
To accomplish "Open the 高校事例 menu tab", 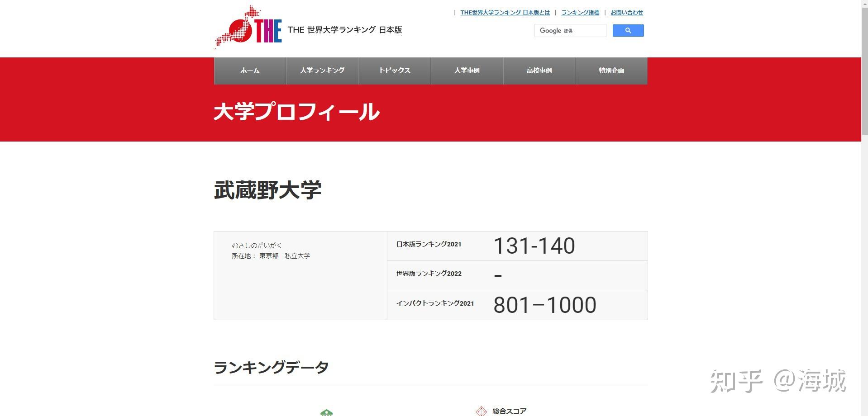I will click(x=539, y=71).
